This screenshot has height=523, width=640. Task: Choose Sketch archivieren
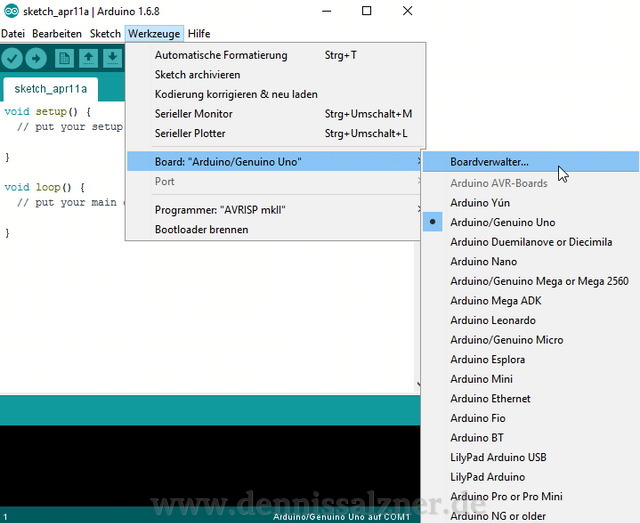tap(276, 75)
